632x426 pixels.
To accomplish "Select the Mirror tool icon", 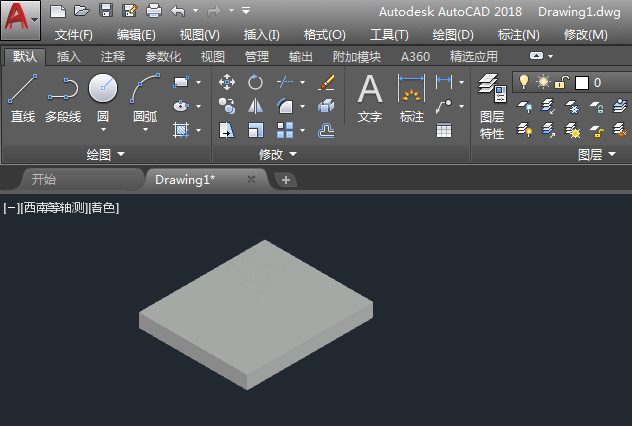I will (x=256, y=106).
